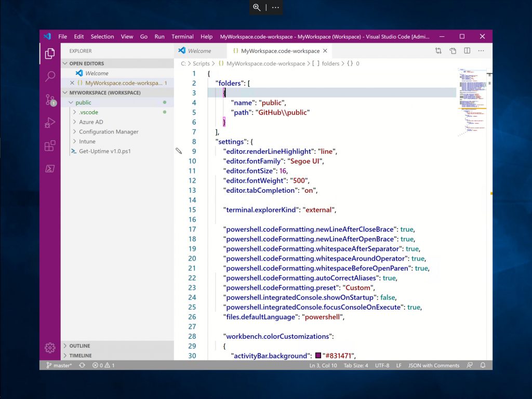532x399 pixels.
Task: Click the pencil edit icon beside line 9
Action: [x=179, y=151]
